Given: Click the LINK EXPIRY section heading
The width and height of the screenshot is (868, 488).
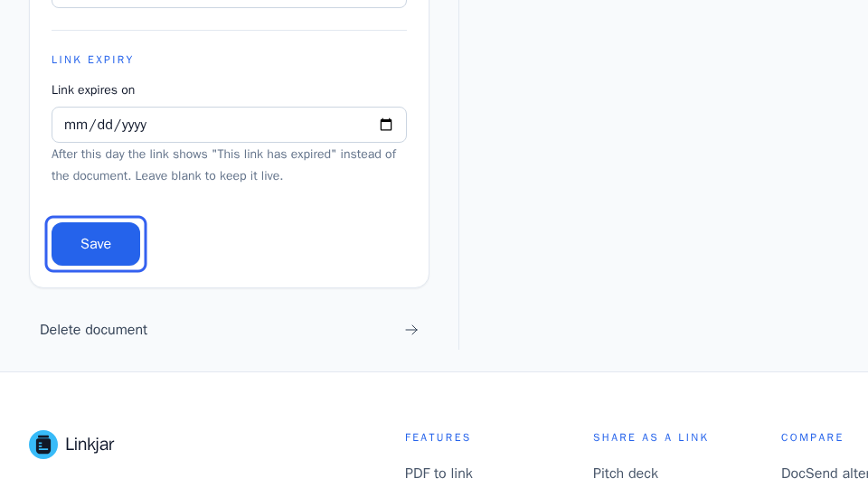Looking at the screenshot, I should coord(92,60).
